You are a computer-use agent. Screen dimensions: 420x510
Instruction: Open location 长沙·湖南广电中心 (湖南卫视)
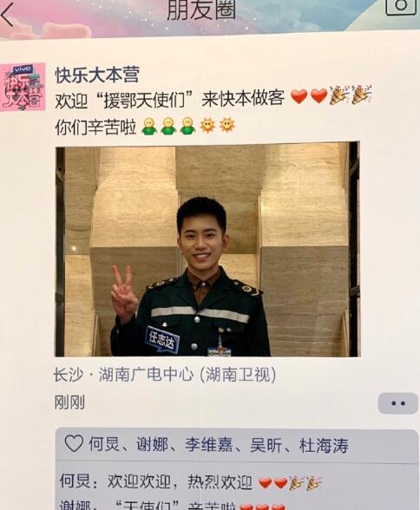[x=165, y=375]
